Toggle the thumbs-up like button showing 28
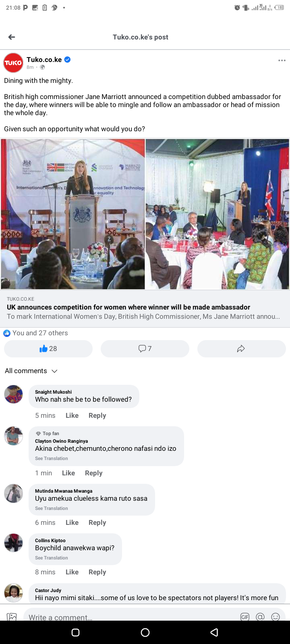 pyautogui.click(x=48, y=349)
